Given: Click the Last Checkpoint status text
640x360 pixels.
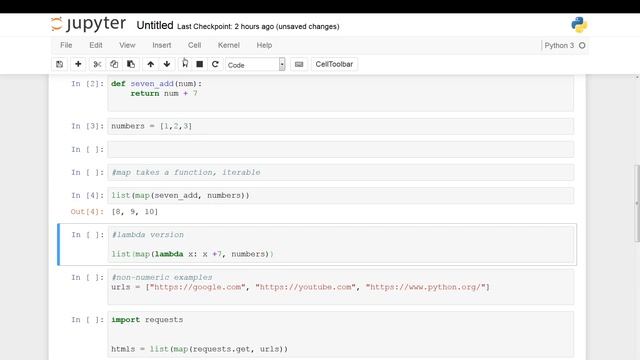Looking at the screenshot, I should coord(258,27).
